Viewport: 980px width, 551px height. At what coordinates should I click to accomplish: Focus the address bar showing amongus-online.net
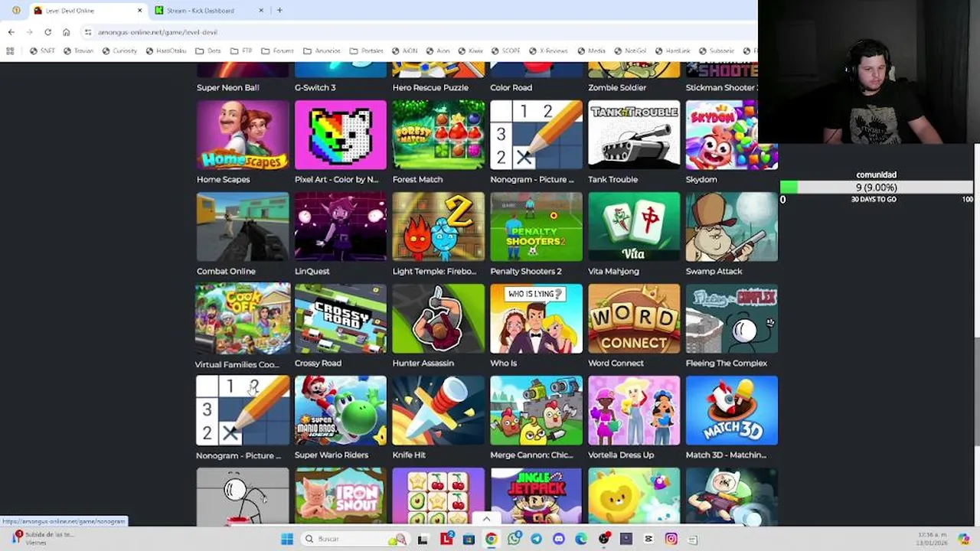pyautogui.click(x=417, y=32)
